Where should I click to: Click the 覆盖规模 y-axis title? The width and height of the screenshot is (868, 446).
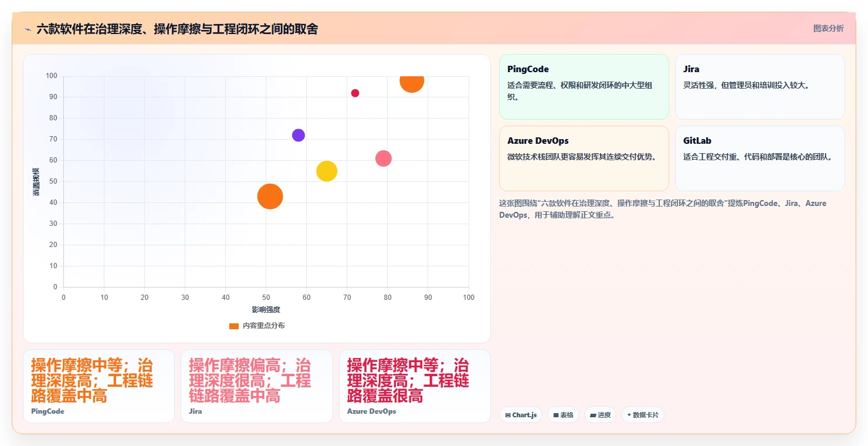tap(36, 182)
